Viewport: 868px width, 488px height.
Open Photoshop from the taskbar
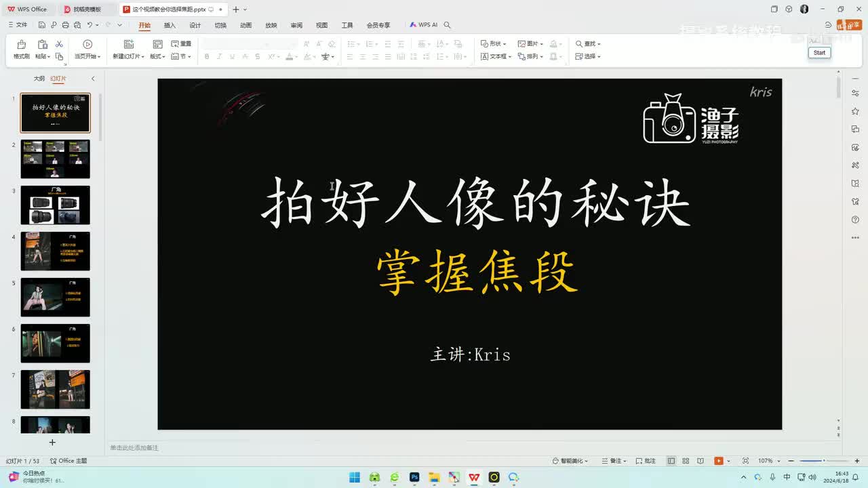point(414,477)
